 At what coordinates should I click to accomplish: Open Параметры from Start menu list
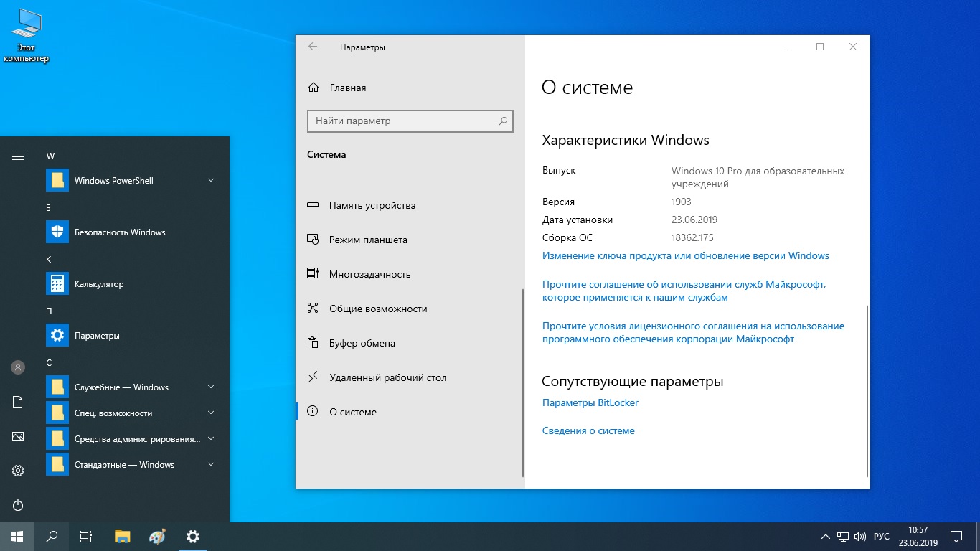[x=133, y=336]
